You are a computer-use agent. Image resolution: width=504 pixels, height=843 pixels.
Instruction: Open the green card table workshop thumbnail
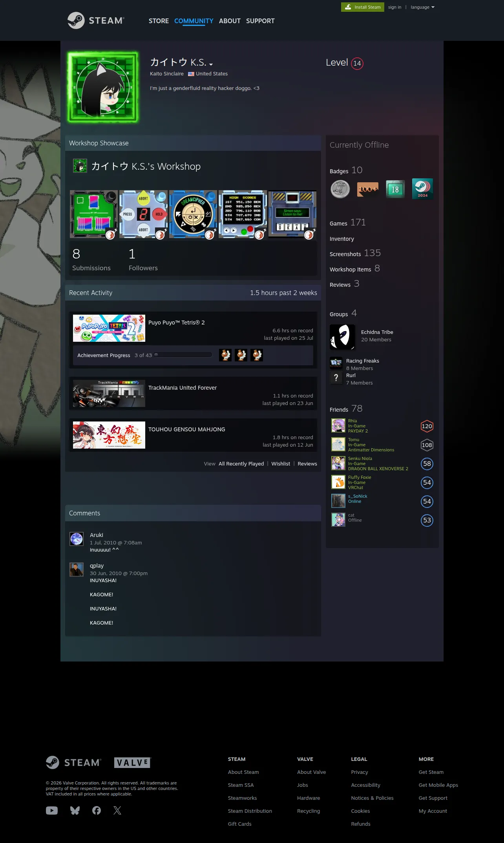pos(94,214)
